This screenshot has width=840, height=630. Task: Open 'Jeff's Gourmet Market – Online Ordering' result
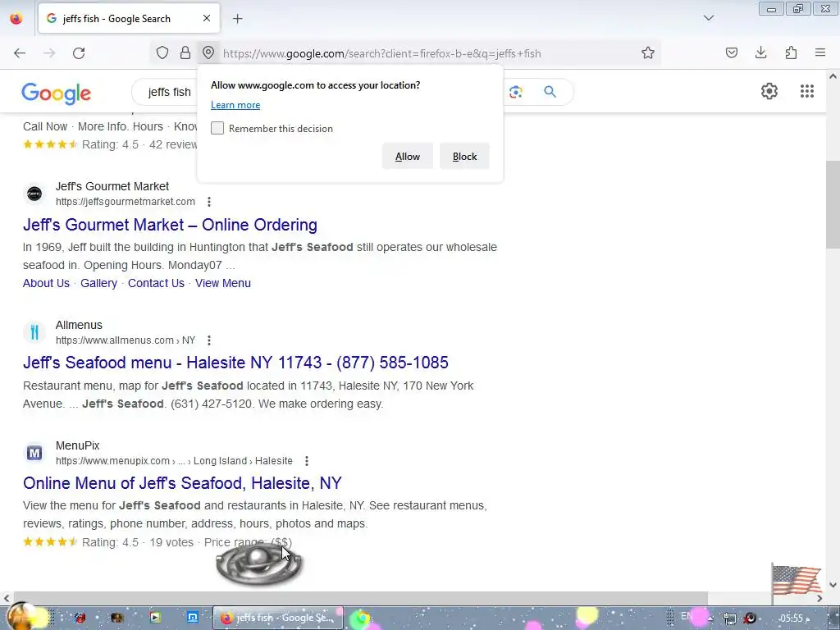tap(170, 225)
